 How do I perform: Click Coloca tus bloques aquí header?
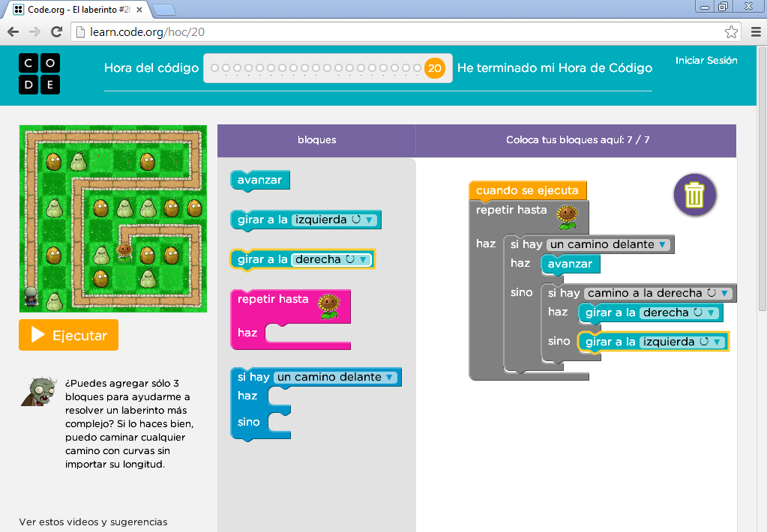pos(577,140)
